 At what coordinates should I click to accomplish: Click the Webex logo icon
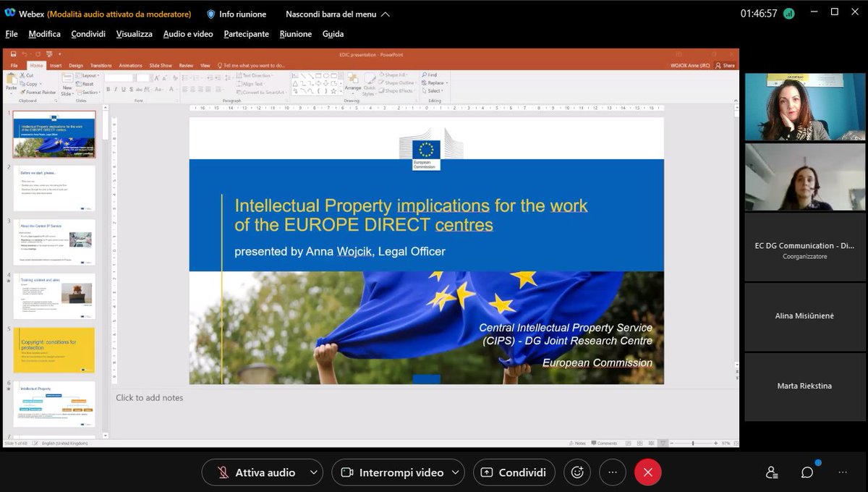(11, 14)
